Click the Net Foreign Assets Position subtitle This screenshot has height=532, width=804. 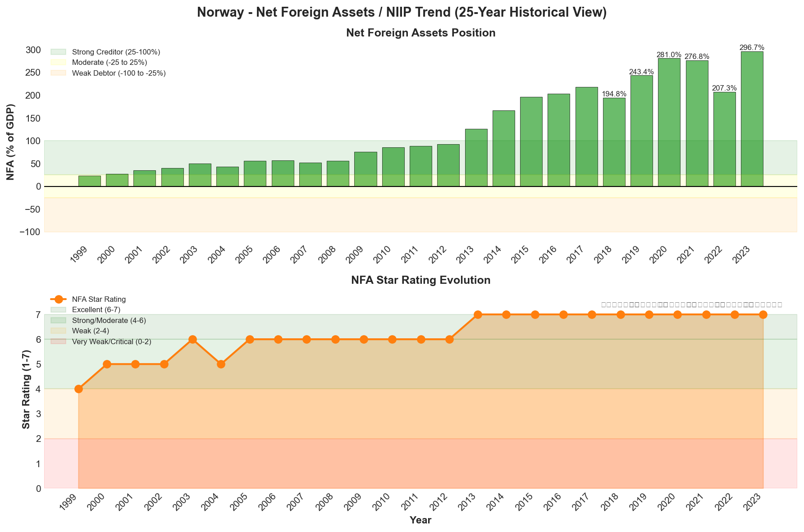coord(420,32)
